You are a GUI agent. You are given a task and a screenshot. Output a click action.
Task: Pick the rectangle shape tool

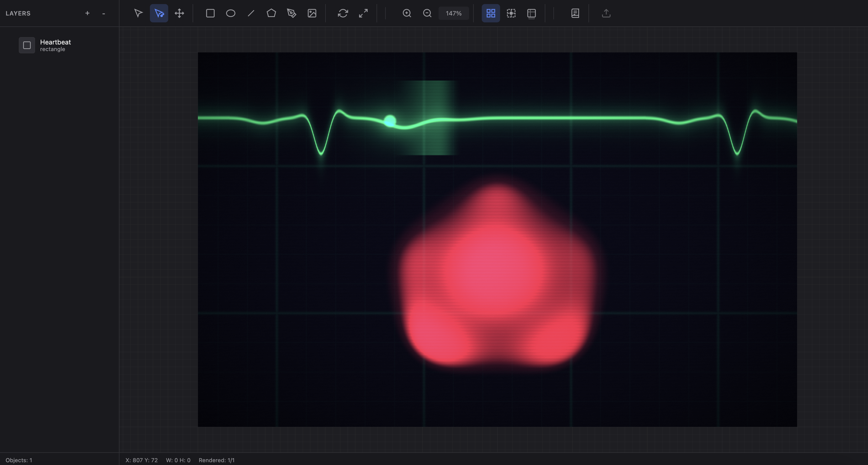(210, 13)
